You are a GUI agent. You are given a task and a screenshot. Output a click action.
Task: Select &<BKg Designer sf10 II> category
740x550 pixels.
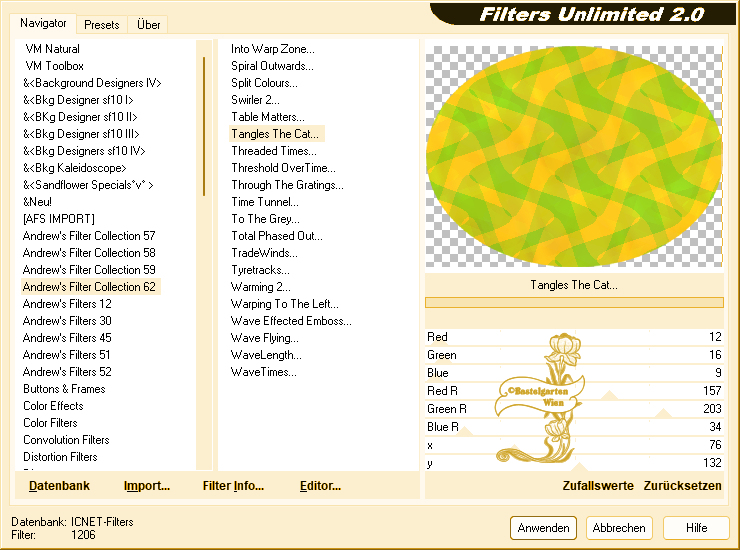(80, 117)
